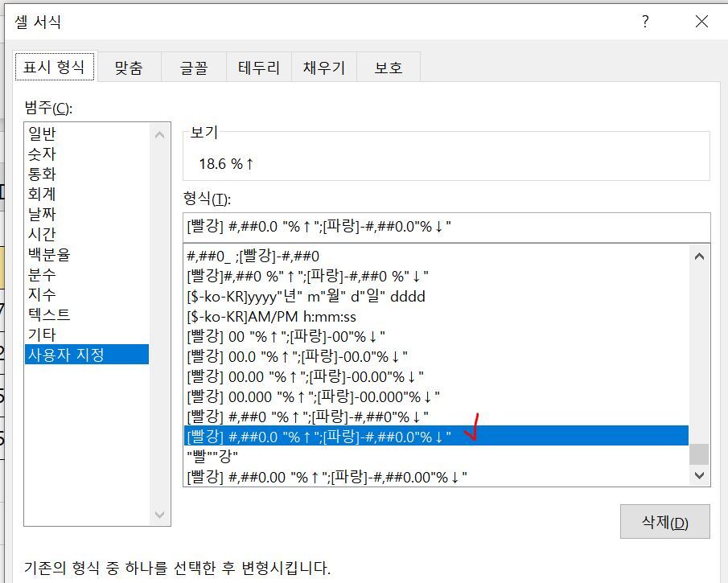Select format [빨강] #,##0 "%↑"
Viewport: 728px width, 583px height.
coord(436,417)
